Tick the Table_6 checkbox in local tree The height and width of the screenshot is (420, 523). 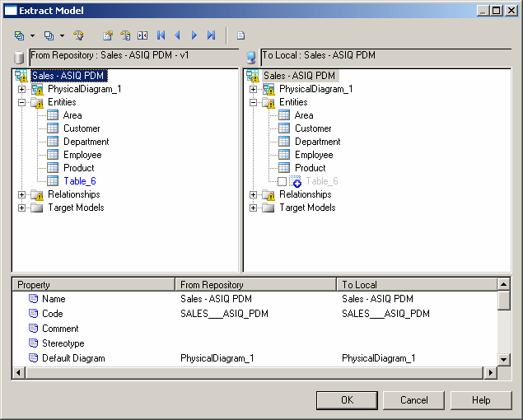pyautogui.click(x=282, y=181)
